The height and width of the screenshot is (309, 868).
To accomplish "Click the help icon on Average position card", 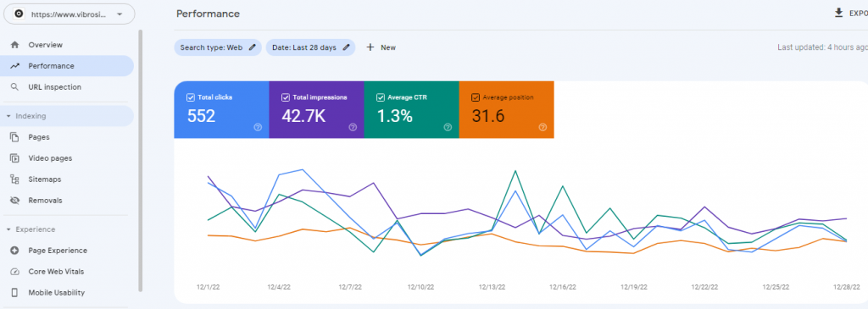I will tap(542, 127).
